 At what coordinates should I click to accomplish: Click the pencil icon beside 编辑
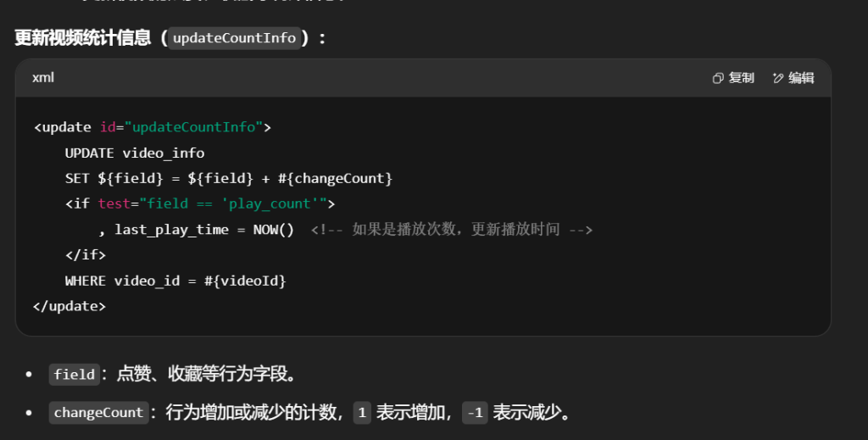(x=778, y=78)
